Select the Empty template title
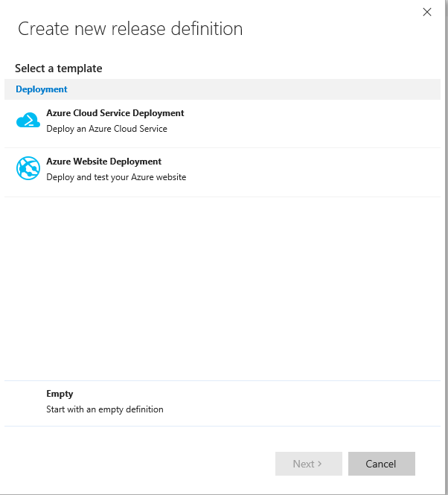 coord(60,394)
